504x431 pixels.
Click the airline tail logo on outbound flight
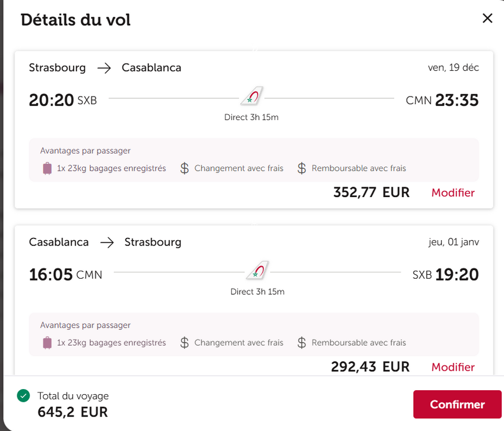[252, 96]
